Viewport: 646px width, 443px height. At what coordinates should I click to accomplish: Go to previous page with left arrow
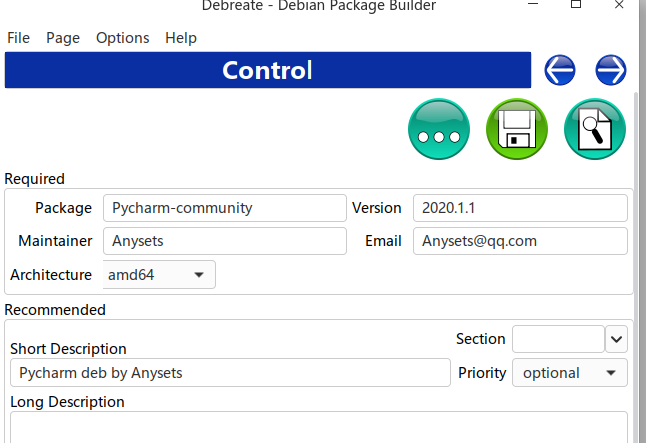559,70
